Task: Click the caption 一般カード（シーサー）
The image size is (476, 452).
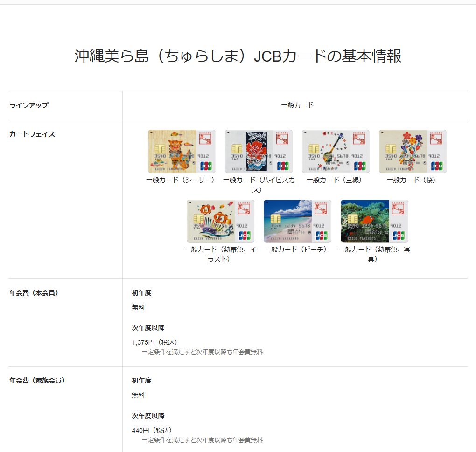Action: pos(182,180)
